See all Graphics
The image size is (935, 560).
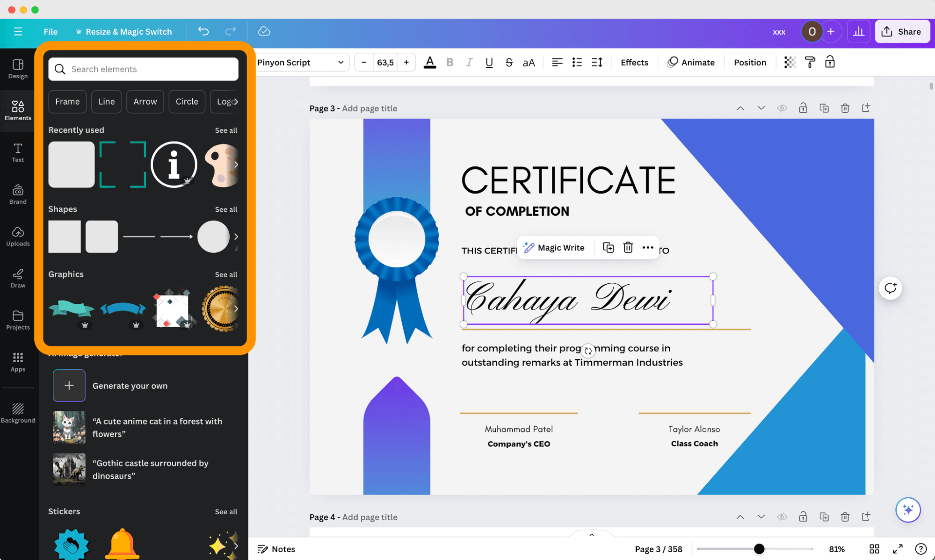(x=226, y=274)
